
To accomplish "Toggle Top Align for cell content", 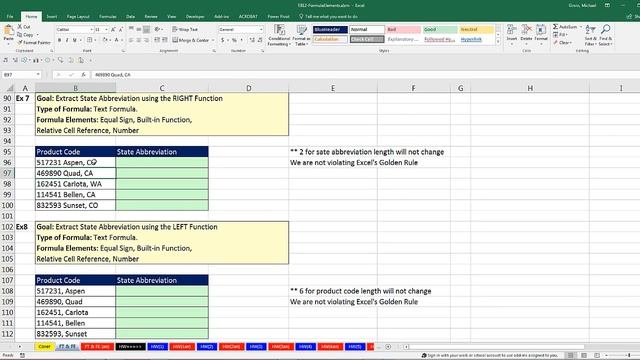I will click(x=131, y=29).
